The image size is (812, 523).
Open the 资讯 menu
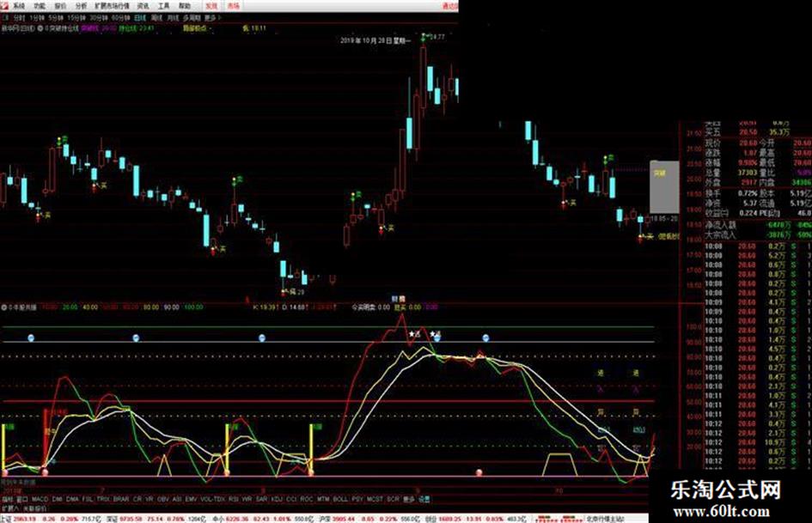click(x=143, y=6)
